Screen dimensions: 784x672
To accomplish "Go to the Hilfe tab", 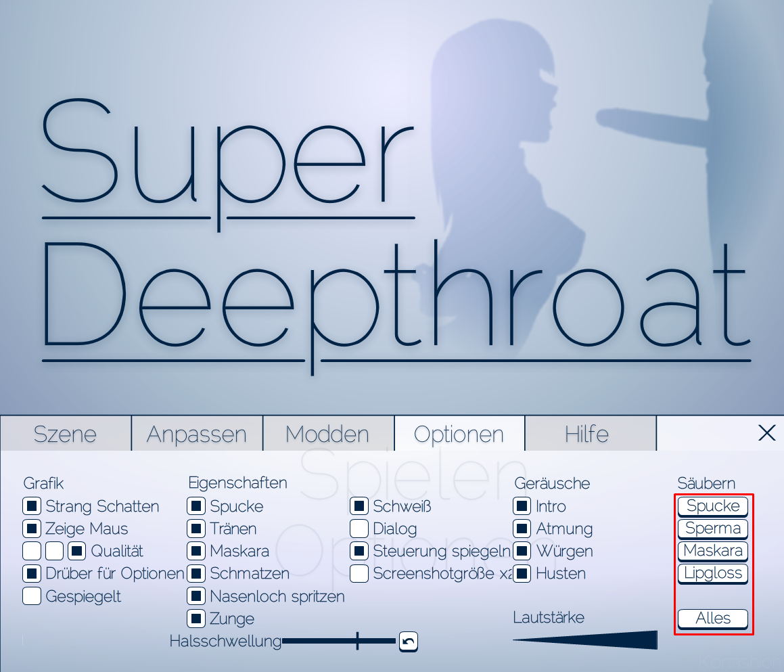I will coord(586,434).
